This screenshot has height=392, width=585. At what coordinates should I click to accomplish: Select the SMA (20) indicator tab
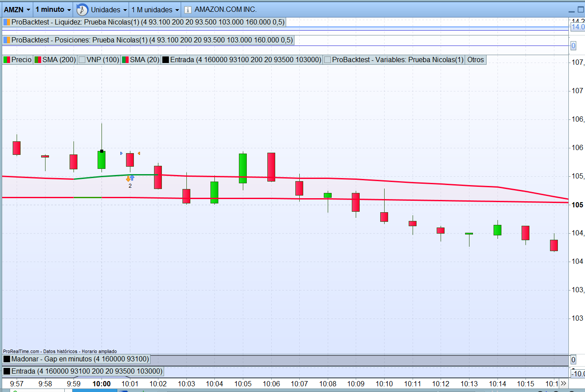(140, 59)
